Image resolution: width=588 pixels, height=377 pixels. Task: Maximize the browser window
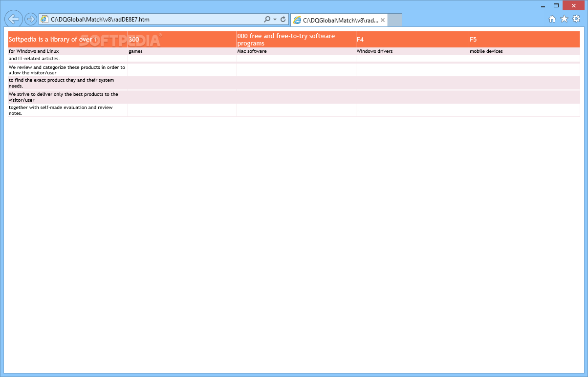[x=556, y=5]
